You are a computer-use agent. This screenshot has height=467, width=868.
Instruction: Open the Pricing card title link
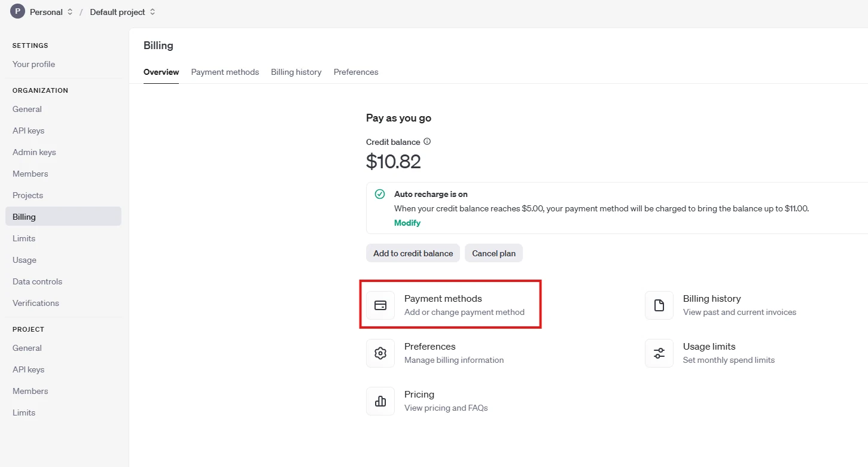coord(419,395)
